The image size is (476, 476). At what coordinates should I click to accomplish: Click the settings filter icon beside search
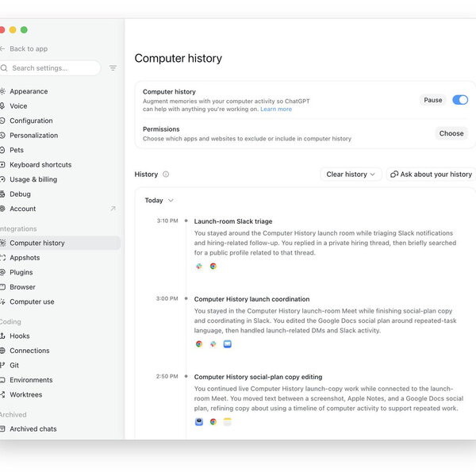point(113,68)
